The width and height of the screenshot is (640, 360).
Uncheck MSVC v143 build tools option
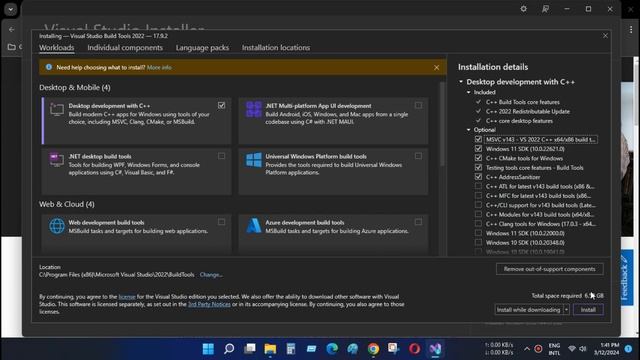pyautogui.click(x=478, y=139)
